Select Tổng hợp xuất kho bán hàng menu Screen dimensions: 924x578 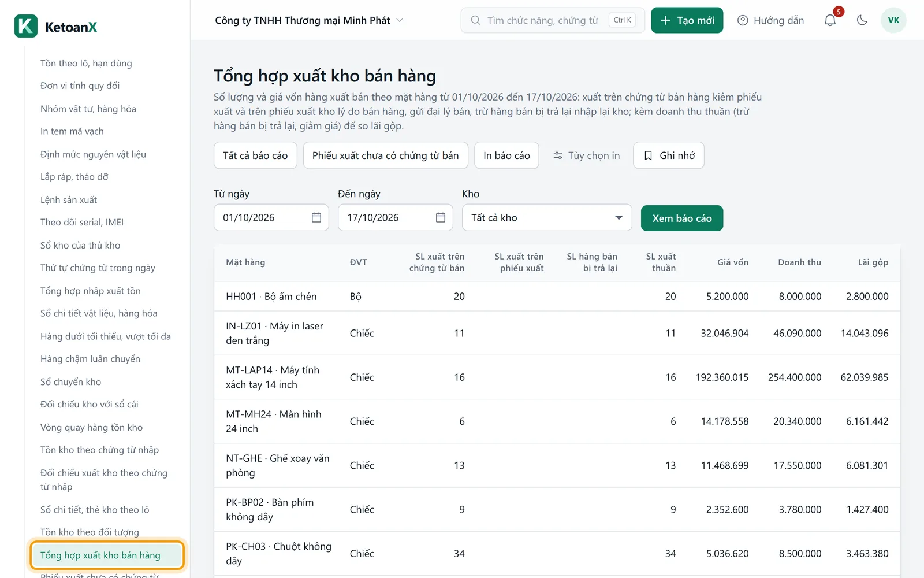[107, 555]
